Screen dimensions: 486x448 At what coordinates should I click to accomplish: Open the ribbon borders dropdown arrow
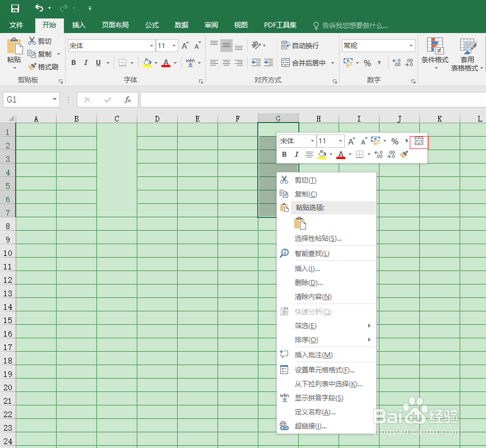click(x=132, y=63)
